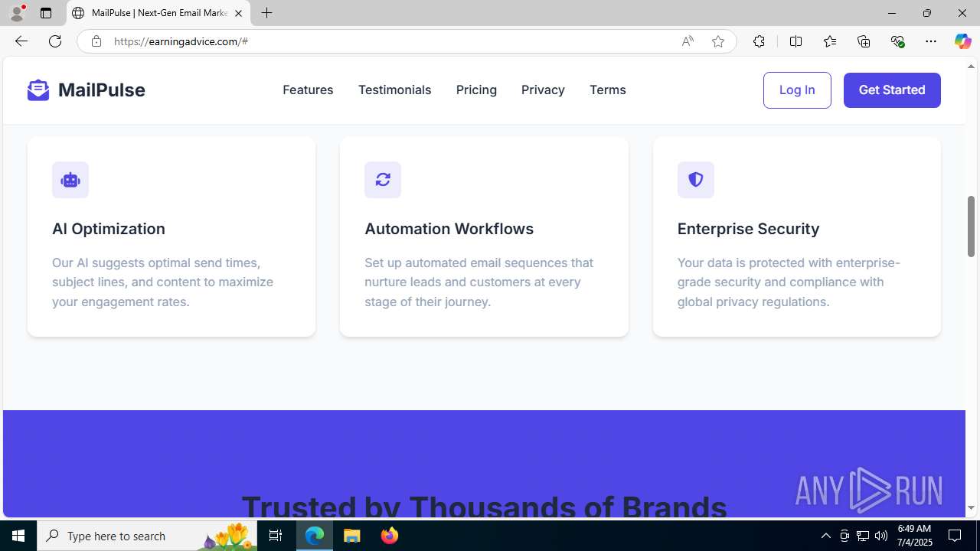The width and height of the screenshot is (980, 551).
Task: Click the scrollbar down arrow
Action: point(971,508)
